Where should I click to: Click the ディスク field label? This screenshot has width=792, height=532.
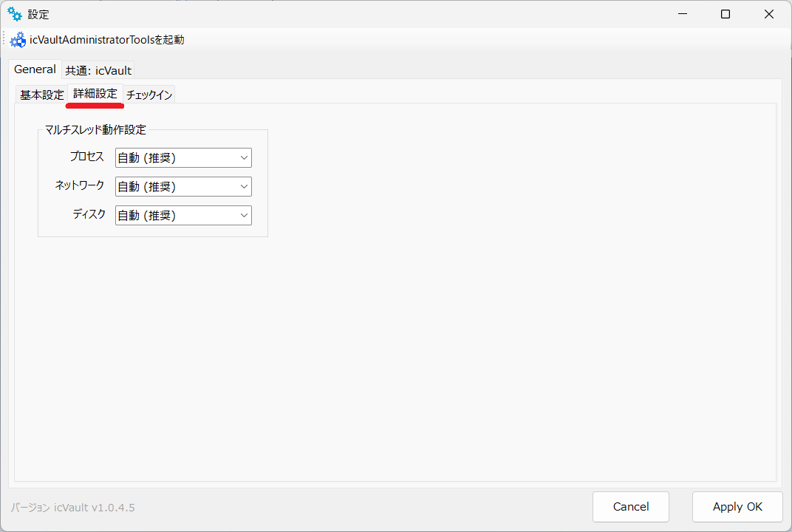click(x=90, y=214)
